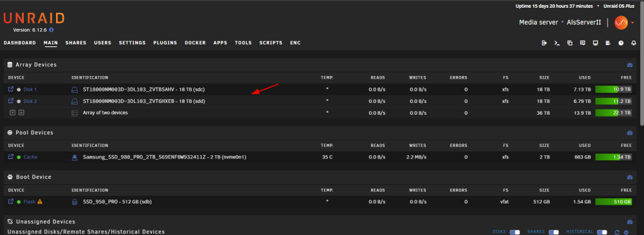Open the web terminal icon

(x=557, y=42)
